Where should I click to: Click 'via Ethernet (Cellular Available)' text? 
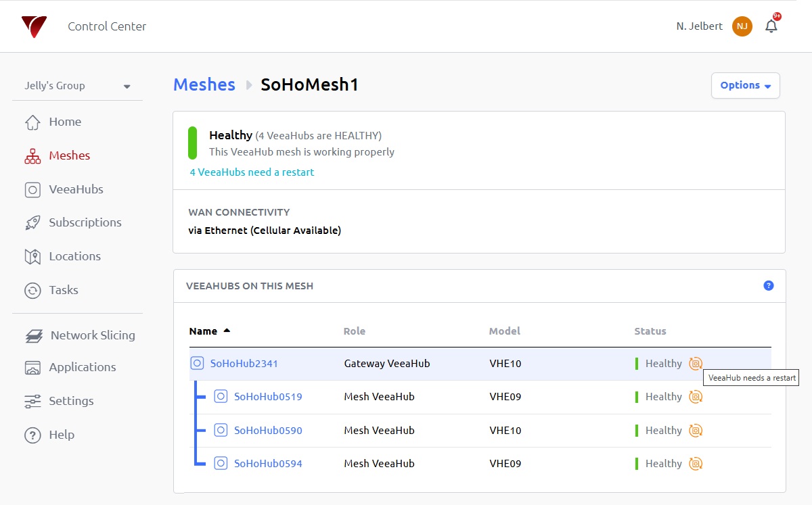[265, 231]
